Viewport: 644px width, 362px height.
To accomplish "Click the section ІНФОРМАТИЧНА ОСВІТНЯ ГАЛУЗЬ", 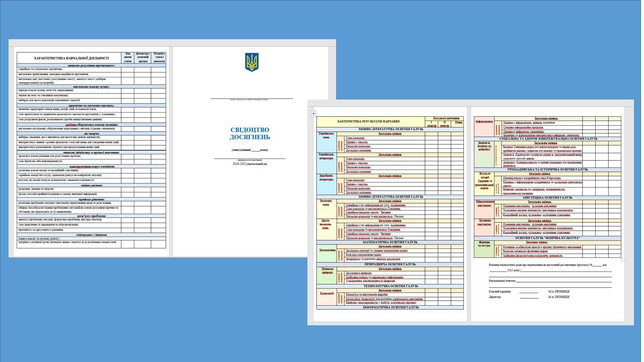I will coord(390,308).
